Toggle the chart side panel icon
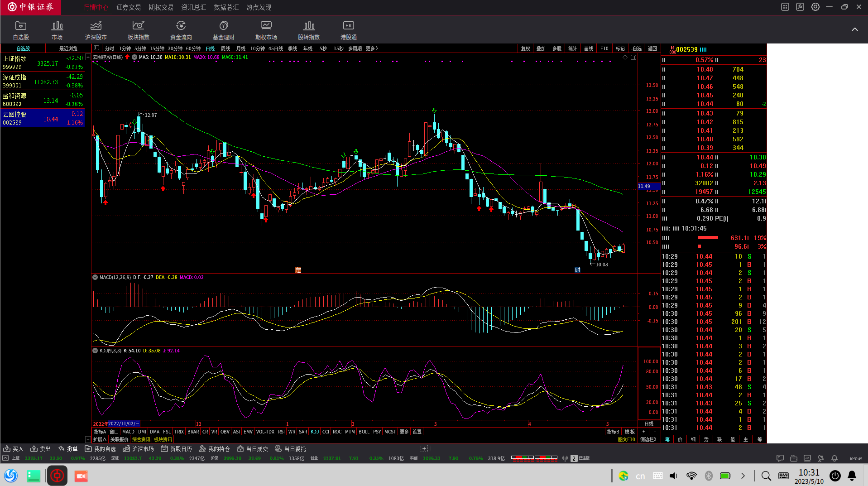The height and width of the screenshot is (486, 868). tap(633, 58)
